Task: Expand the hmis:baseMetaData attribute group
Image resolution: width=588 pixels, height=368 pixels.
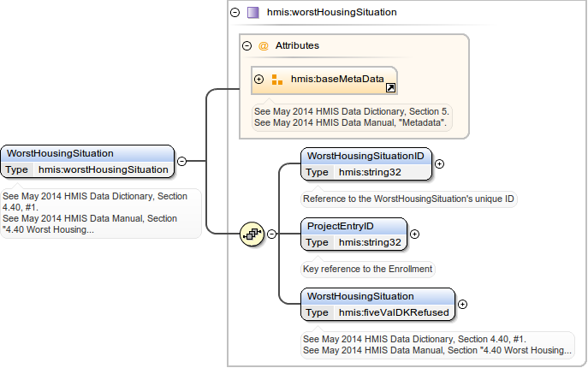Action: [259, 80]
